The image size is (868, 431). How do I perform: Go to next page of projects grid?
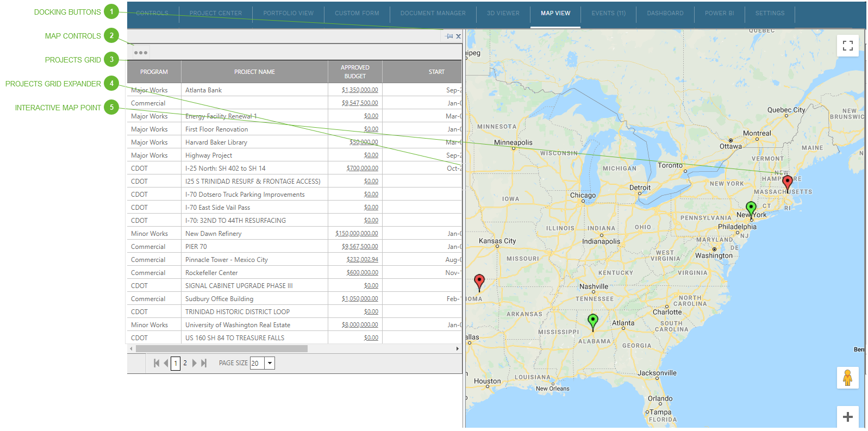[x=194, y=363]
